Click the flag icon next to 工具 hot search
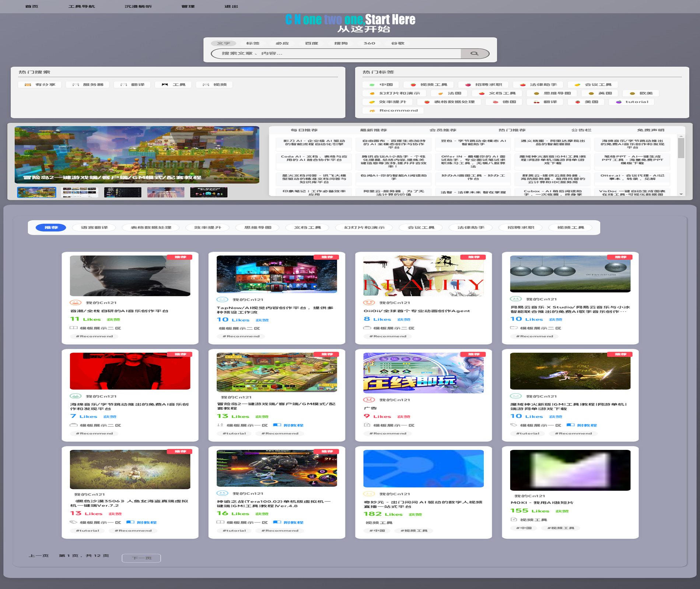Image resolution: width=700 pixels, height=589 pixels. coord(165,85)
